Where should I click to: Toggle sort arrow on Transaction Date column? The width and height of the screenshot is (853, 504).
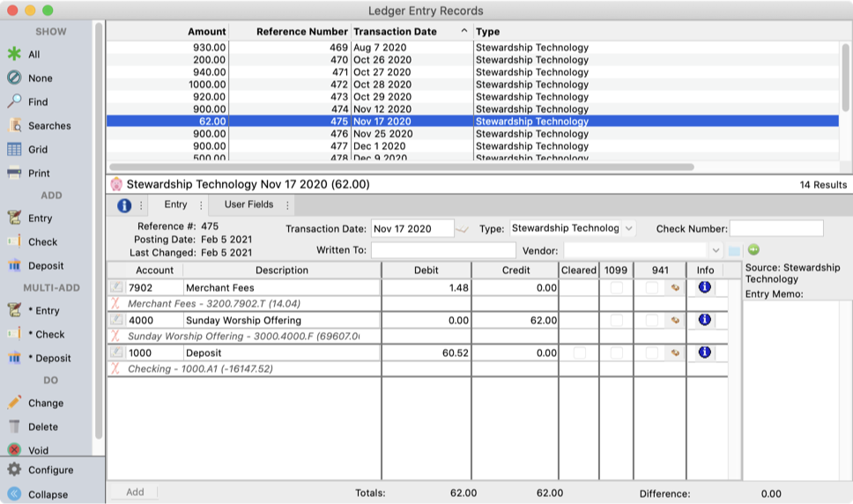coord(464,31)
